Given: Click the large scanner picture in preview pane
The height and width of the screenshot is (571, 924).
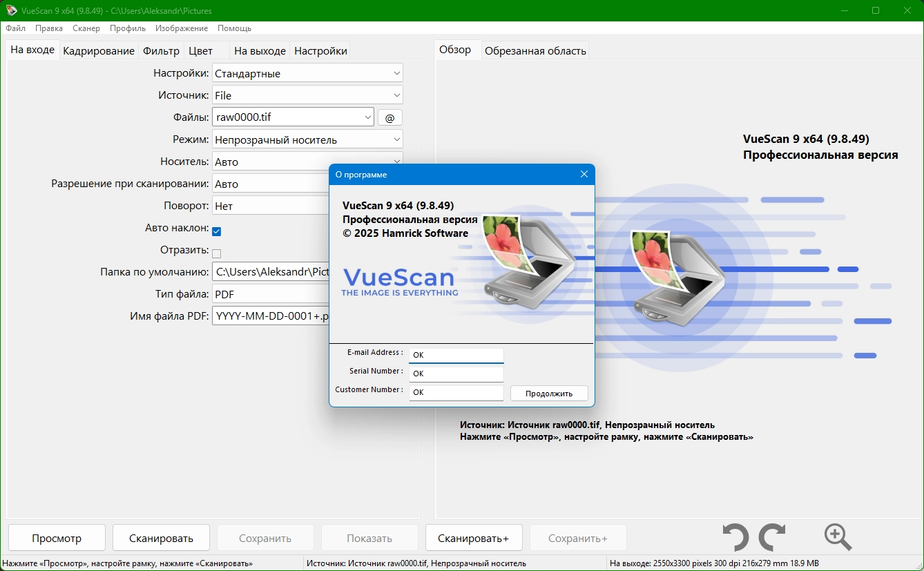Looking at the screenshot, I should [677, 277].
